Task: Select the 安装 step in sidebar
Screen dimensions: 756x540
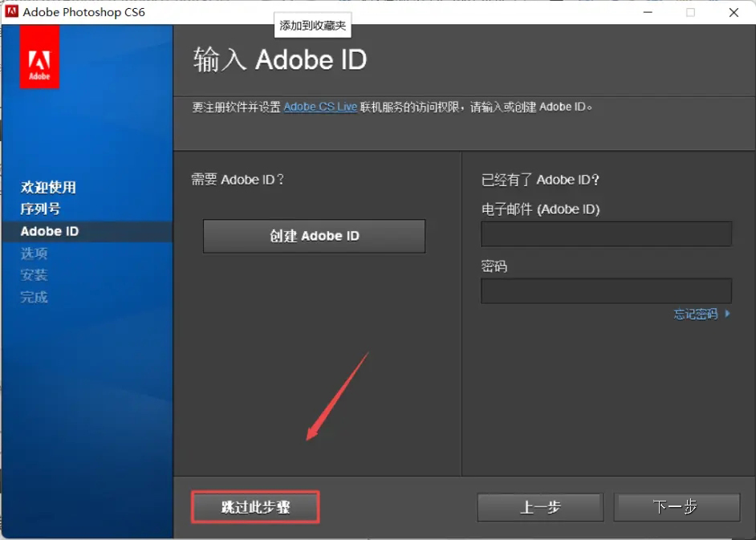Action: pos(35,275)
